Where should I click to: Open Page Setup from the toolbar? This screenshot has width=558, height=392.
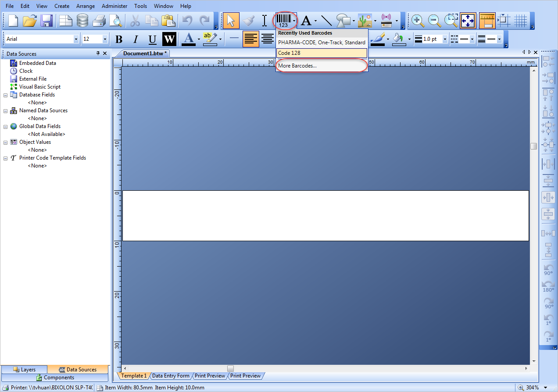click(x=66, y=21)
